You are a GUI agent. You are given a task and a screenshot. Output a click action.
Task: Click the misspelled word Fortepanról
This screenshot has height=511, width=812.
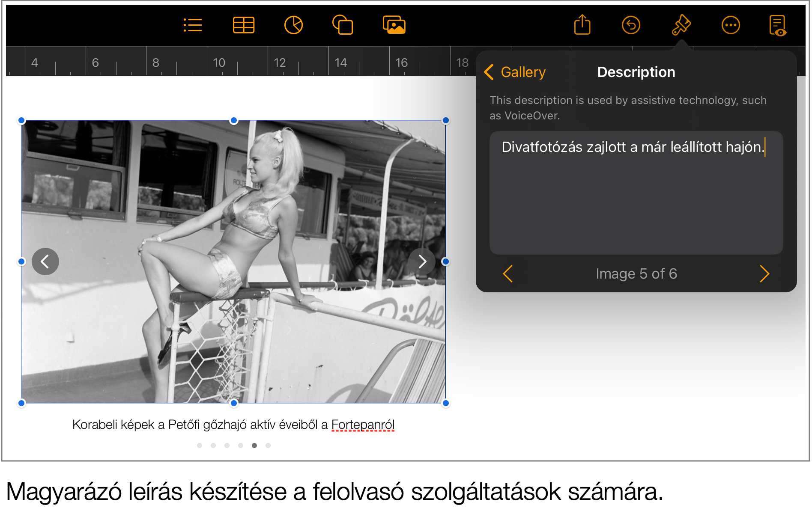(x=363, y=425)
